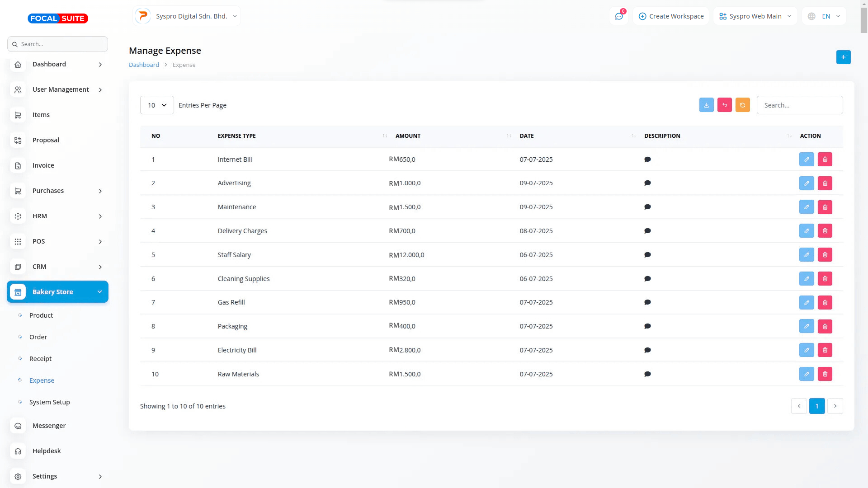View description of Staff Salary expense

pyautogui.click(x=647, y=255)
